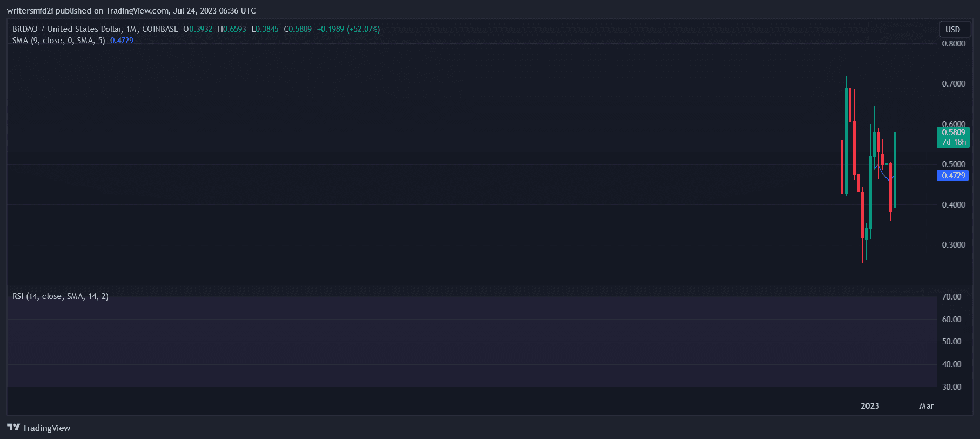Click the BitDAO / United States Dollar title
The image size is (980, 439).
point(67,29)
